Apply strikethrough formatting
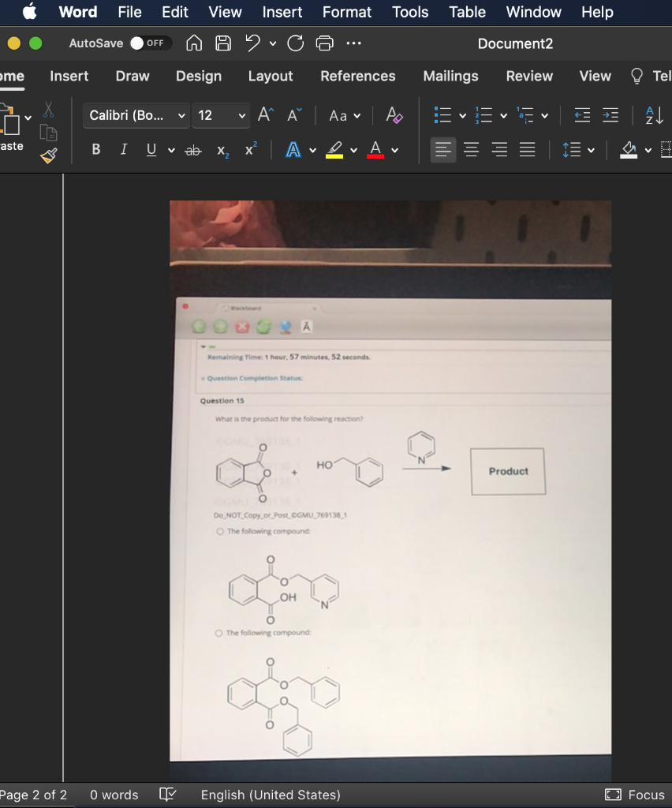Image resolution: width=672 pixels, height=808 pixels. pyautogui.click(x=192, y=150)
